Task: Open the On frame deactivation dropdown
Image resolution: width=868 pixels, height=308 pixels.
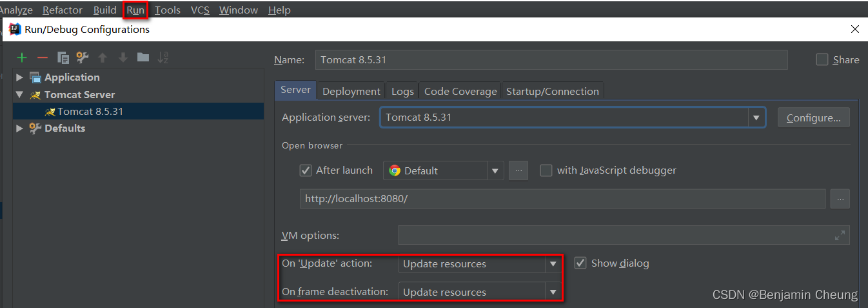Action: (553, 293)
